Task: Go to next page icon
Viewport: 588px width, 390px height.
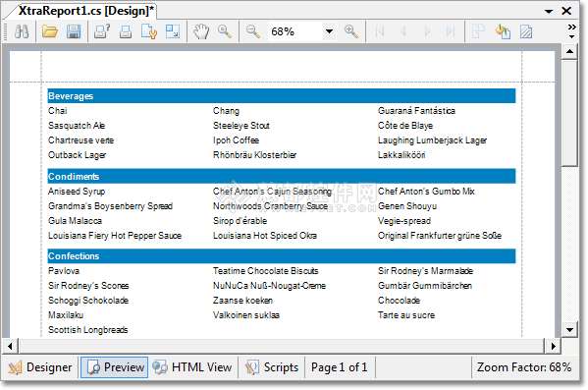Action: pyautogui.click(x=427, y=31)
